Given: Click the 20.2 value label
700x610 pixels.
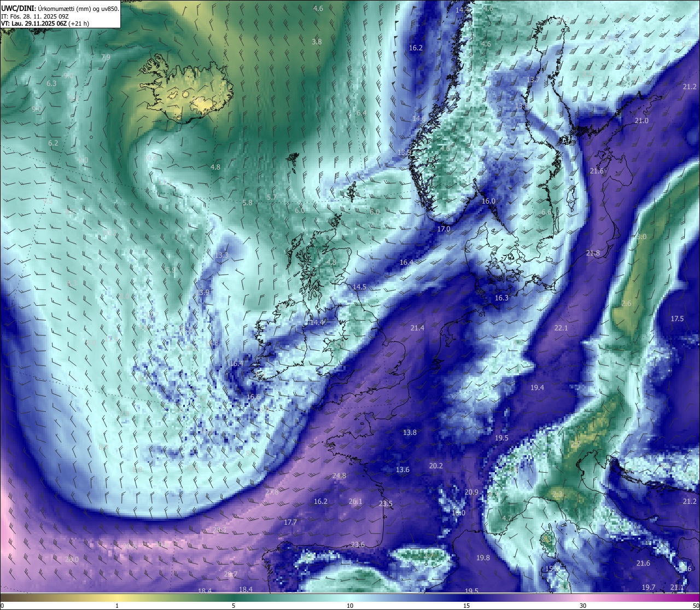Looking at the screenshot, I should click(x=436, y=466).
